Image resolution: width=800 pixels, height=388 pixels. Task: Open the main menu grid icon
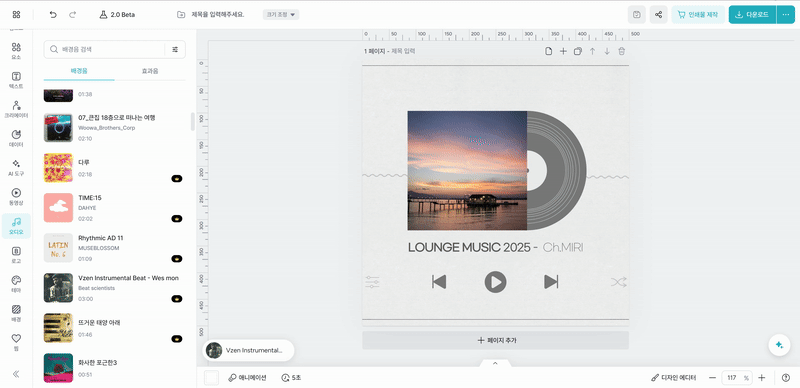[x=16, y=15]
